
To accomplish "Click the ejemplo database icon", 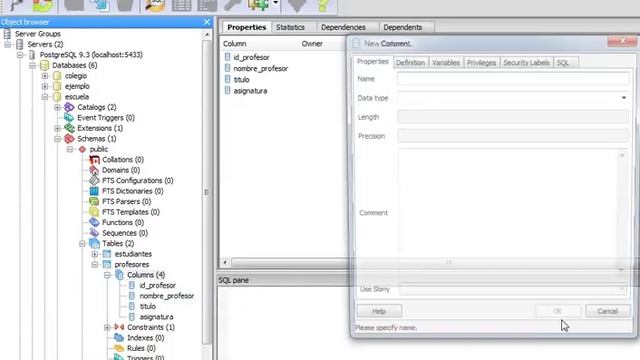I will (x=57, y=86).
